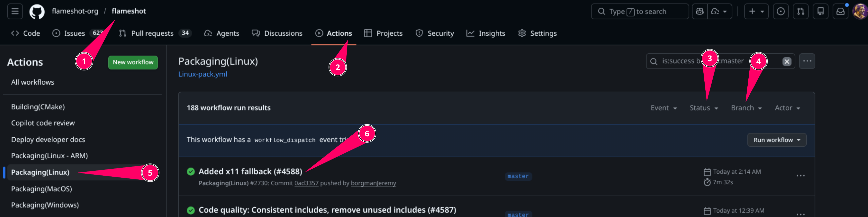Open the hamburger navigation menu

pyautogui.click(x=15, y=11)
